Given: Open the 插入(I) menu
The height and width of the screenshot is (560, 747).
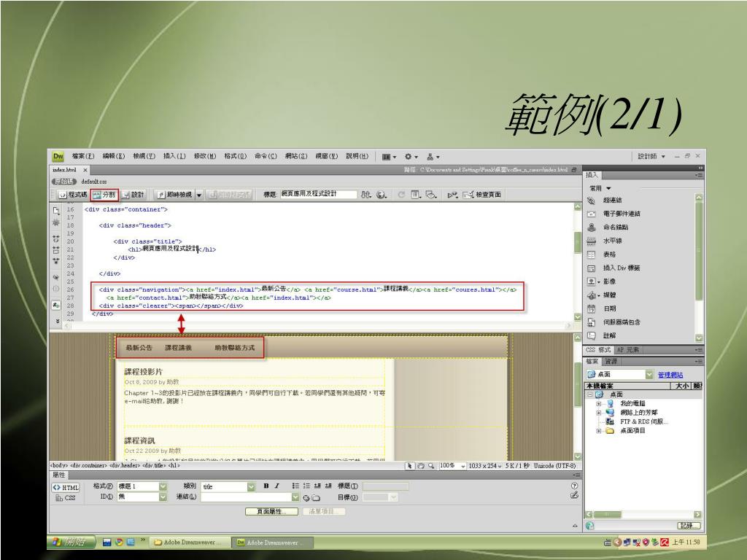Looking at the screenshot, I should (x=174, y=156).
